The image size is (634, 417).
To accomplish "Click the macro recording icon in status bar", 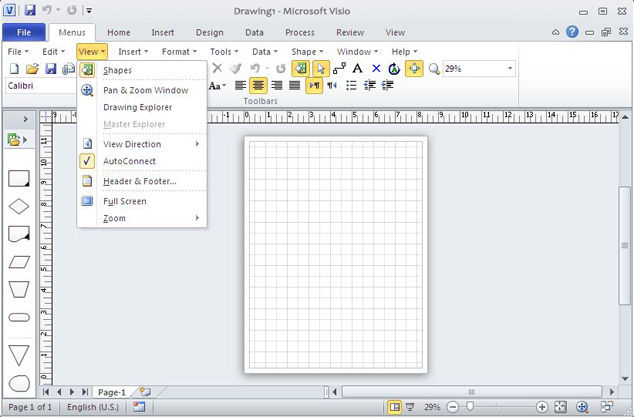I will [139, 406].
